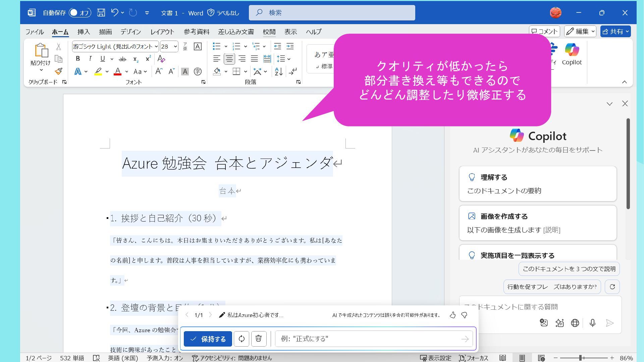Switch to the レイアウト tab
This screenshot has width=644, height=362.
(x=162, y=32)
